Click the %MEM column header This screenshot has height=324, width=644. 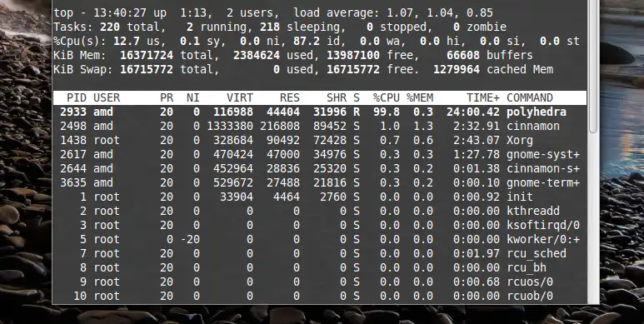point(420,97)
